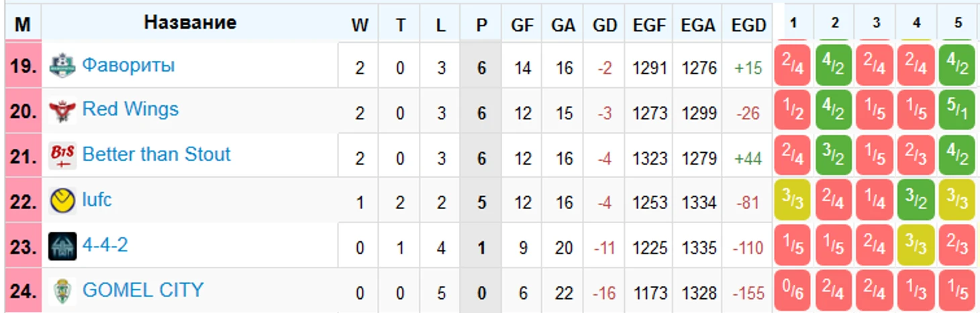This screenshot has height=313, width=980.
Task: Click the GOMEL CITY crest icon
Action: (63, 291)
